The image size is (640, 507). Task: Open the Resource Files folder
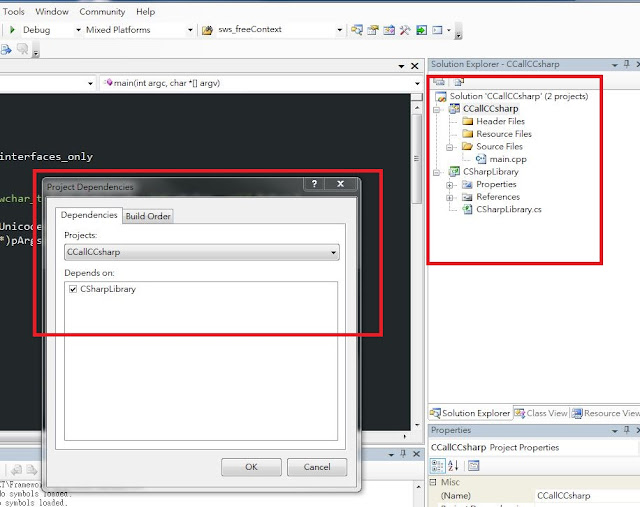click(x=504, y=134)
